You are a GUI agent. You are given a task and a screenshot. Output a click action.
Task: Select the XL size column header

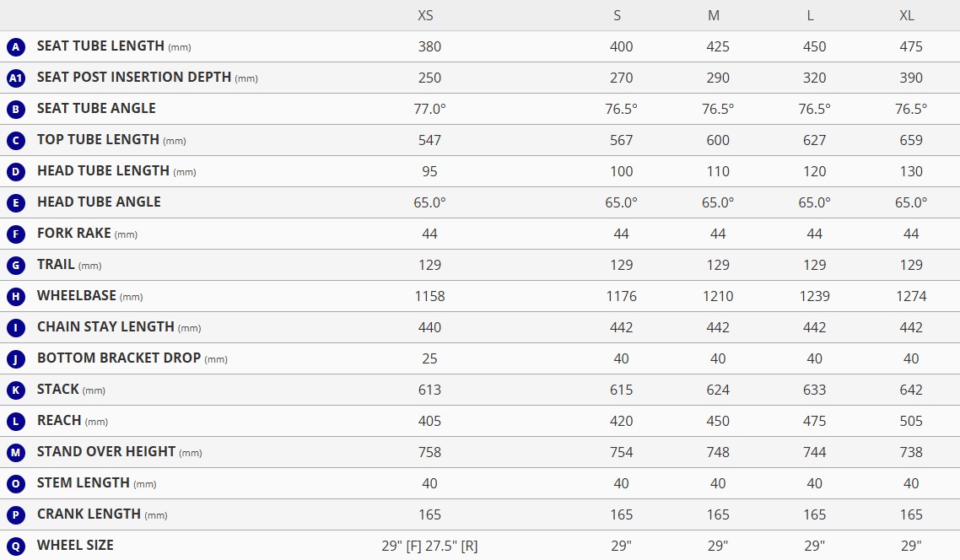[x=907, y=15]
